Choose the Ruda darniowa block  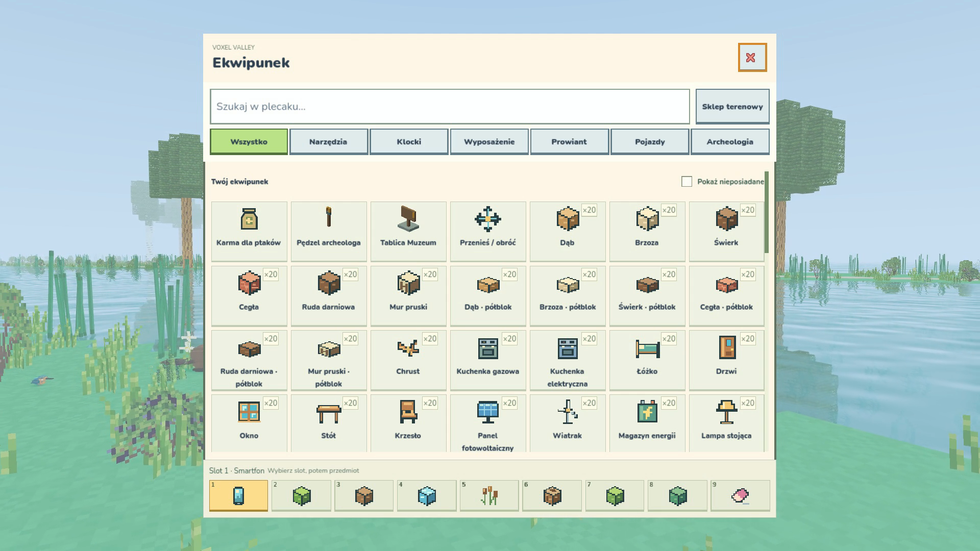[329, 295]
